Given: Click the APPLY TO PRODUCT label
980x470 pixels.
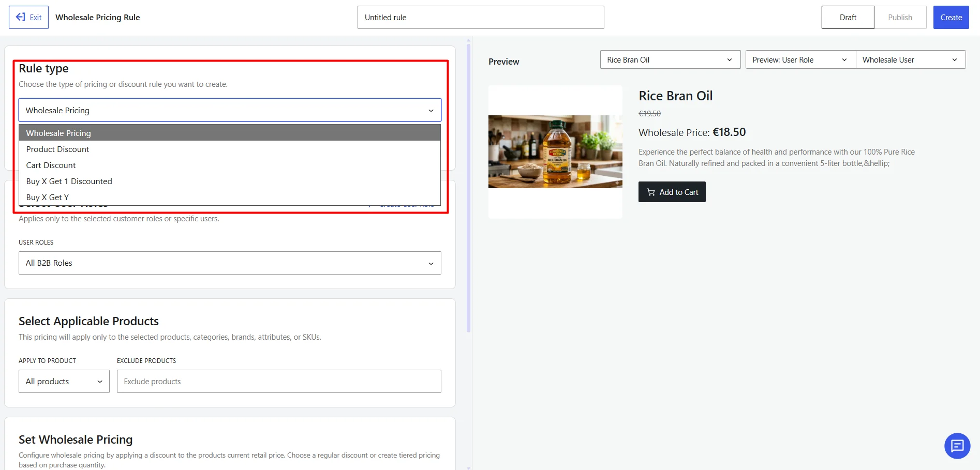Looking at the screenshot, I should coord(47,360).
